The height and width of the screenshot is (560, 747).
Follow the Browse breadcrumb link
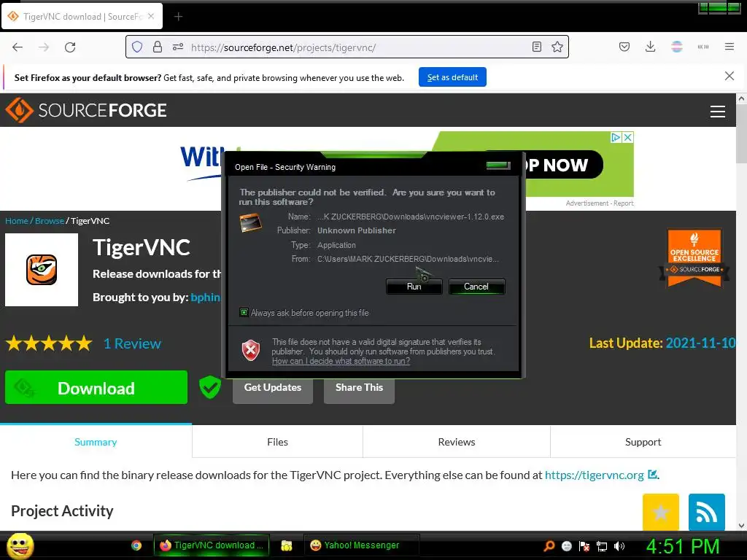50,220
